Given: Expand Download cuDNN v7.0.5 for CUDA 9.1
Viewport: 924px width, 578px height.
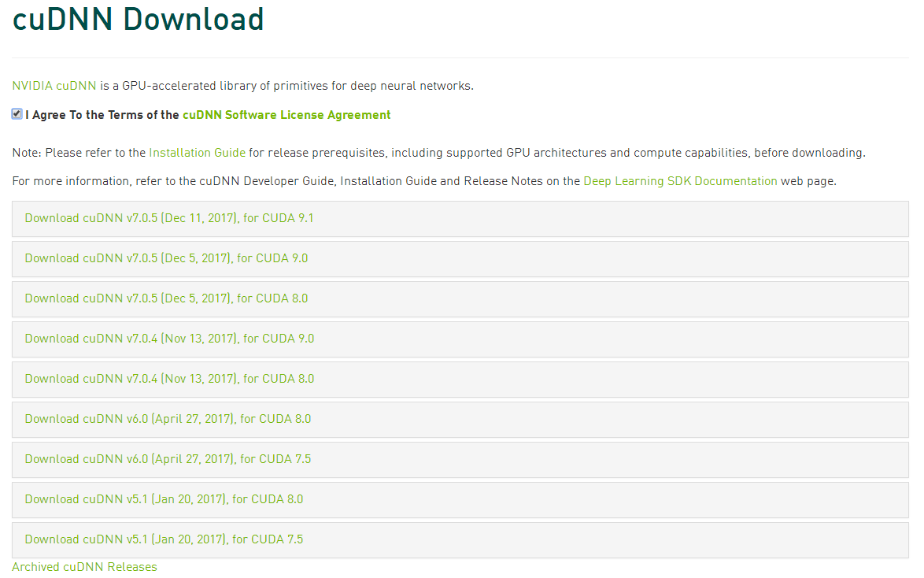Looking at the screenshot, I should tap(460, 219).
